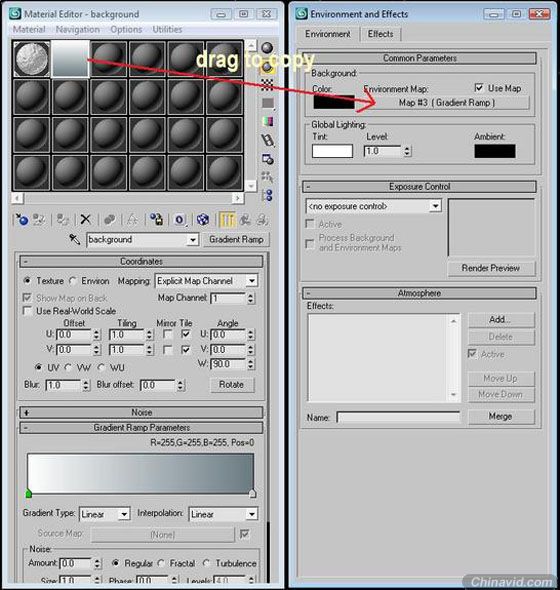This screenshot has height=590, width=560.
Task: Toggle the Backlight icon in Material Editor
Action: pos(267,67)
